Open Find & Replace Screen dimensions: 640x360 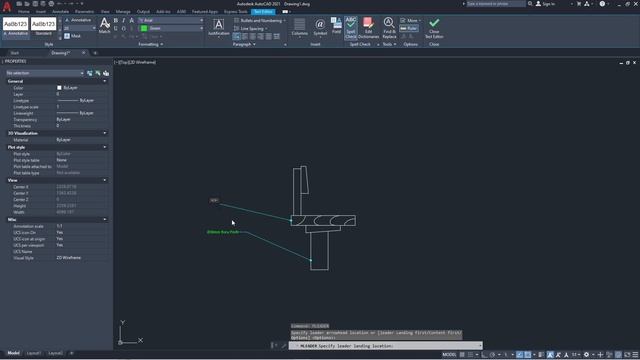(389, 28)
